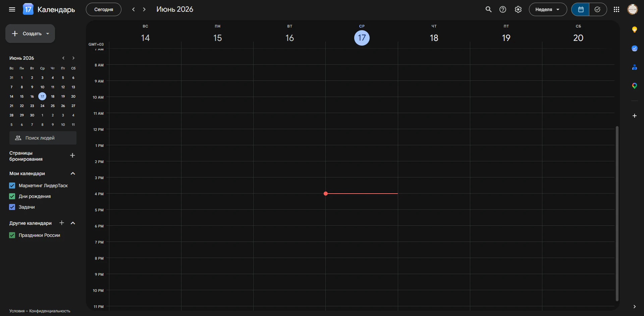Click the Сегодня button
This screenshot has height=316, width=644.
coord(104,9)
